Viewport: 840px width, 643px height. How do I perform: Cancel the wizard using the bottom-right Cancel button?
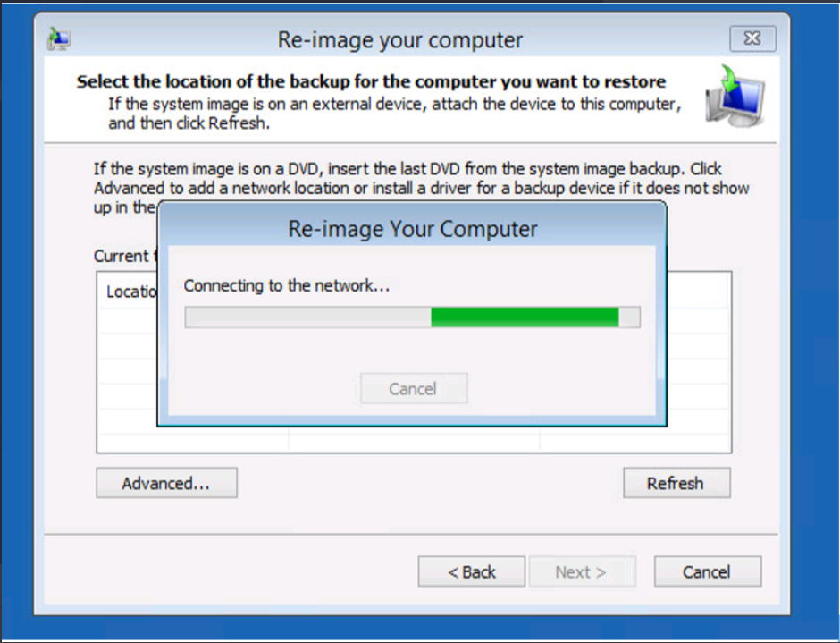coord(708,571)
